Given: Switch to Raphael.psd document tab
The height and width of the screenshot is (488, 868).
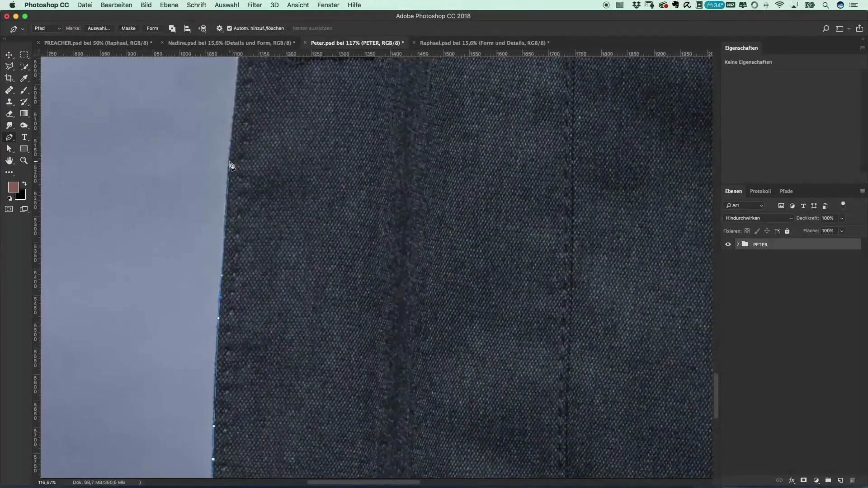Looking at the screenshot, I should [485, 43].
